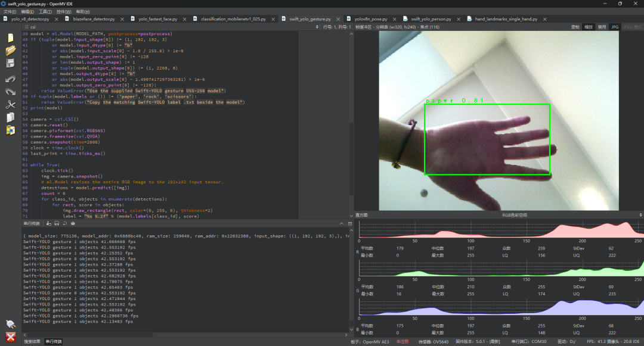Click the 行号: 1, 列号: 1 position indicator
Screen dimensions: 644x346
pos(337,27)
